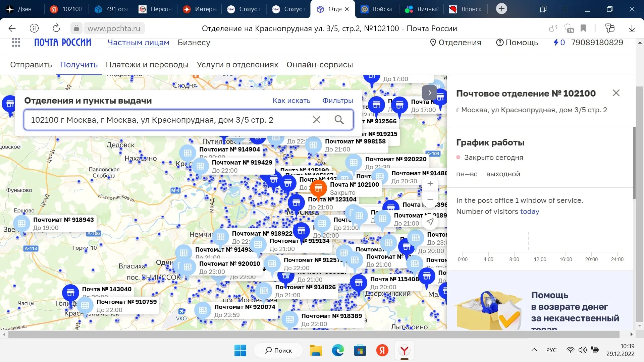Screen dimensions: 644x362
Task: Open Windows Start menu
Action: click(240, 350)
